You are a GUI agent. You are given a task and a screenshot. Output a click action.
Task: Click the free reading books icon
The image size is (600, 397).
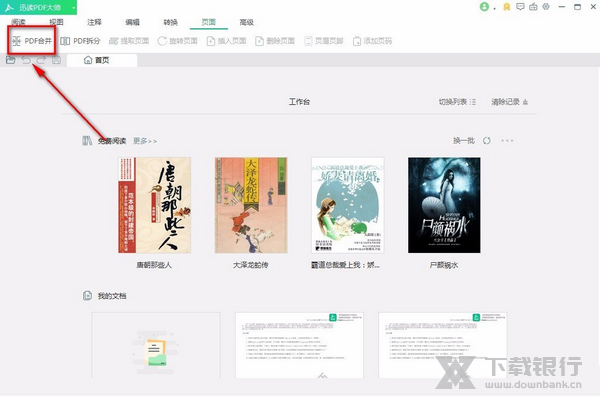point(87,141)
